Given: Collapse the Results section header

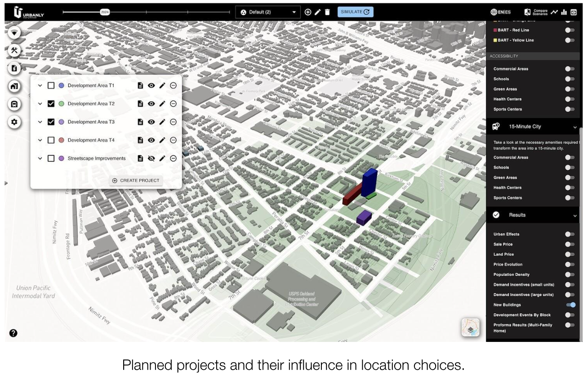Looking at the screenshot, I should tap(574, 215).
